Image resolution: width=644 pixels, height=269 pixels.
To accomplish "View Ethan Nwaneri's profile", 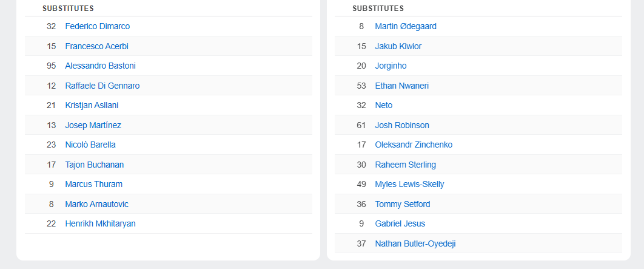I will 401,86.
